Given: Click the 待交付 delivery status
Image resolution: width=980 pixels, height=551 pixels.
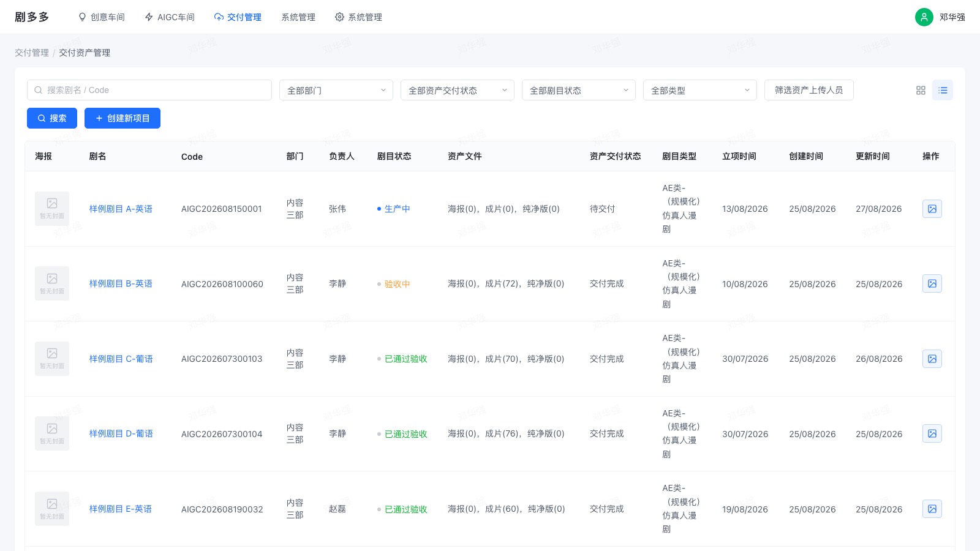Looking at the screenshot, I should pyautogui.click(x=602, y=209).
